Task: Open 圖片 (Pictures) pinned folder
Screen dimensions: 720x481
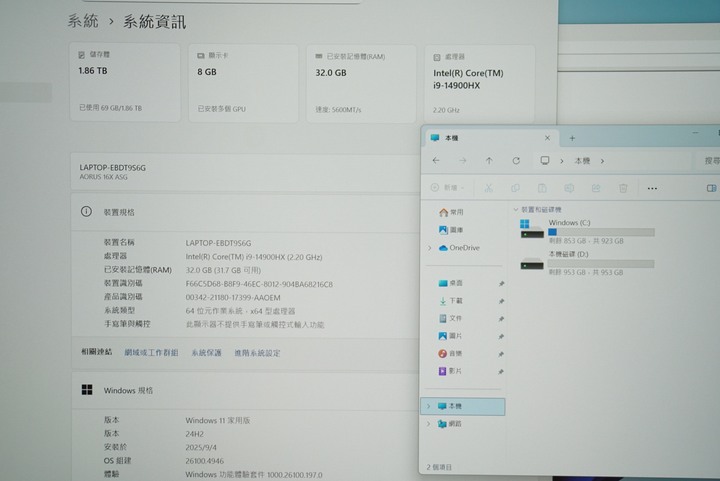Action: (450, 336)
